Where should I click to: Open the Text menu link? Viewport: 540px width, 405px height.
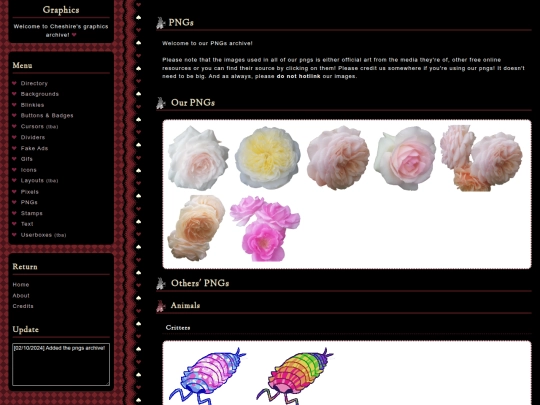click(x=27, y=224)
